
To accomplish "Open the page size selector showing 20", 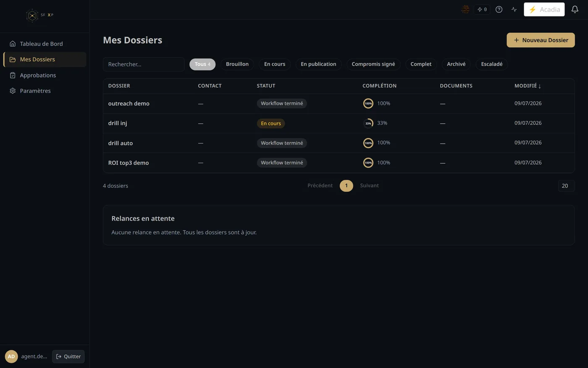I will tap(566, 185).
